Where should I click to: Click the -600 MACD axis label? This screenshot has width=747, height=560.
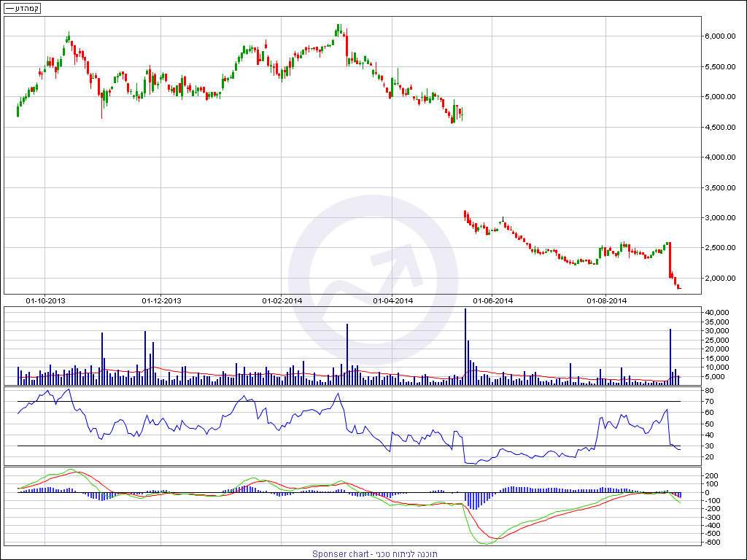pos(712,542)
